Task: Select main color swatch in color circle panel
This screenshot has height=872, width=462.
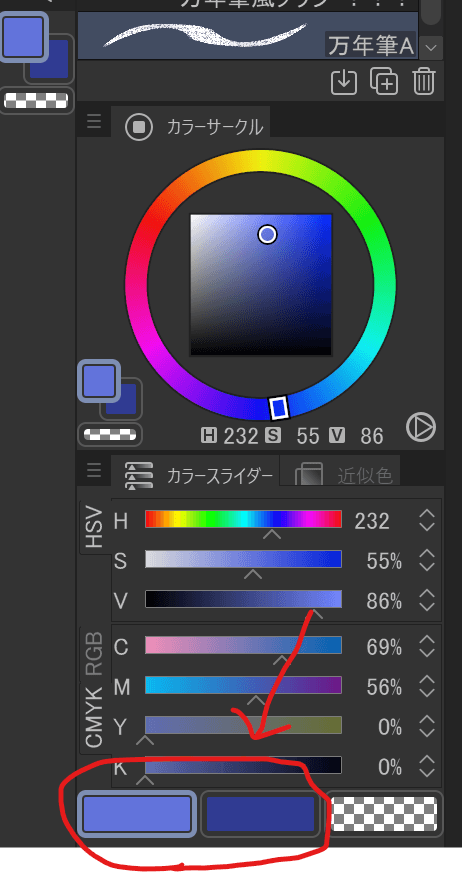Action: 99,381
